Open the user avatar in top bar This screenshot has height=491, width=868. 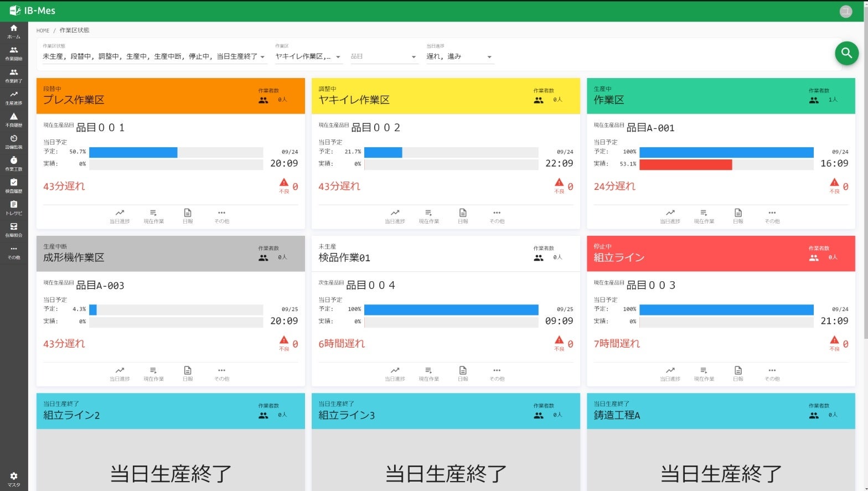pos(845,11)
